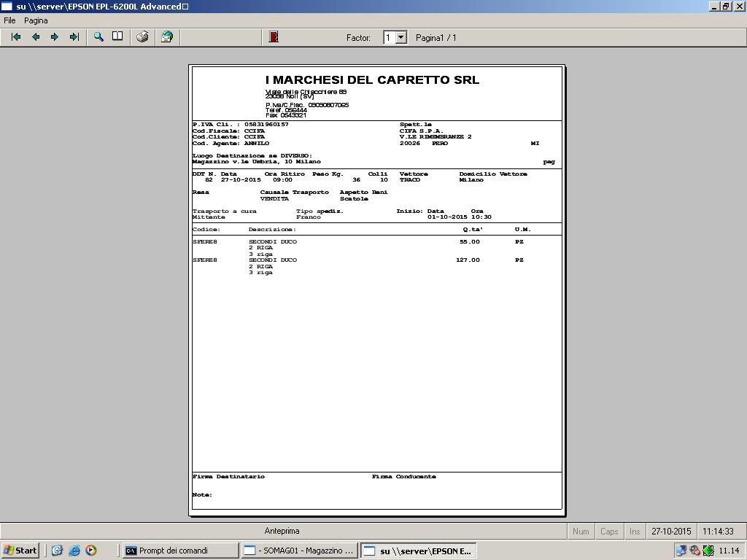Screen dimensions: 747x560
Task: Jump to the last page
Action: pyautogui.click(x=74, y=37)
